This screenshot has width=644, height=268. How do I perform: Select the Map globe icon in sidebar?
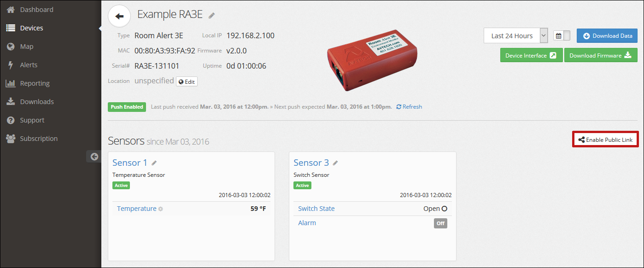[10, 46]
